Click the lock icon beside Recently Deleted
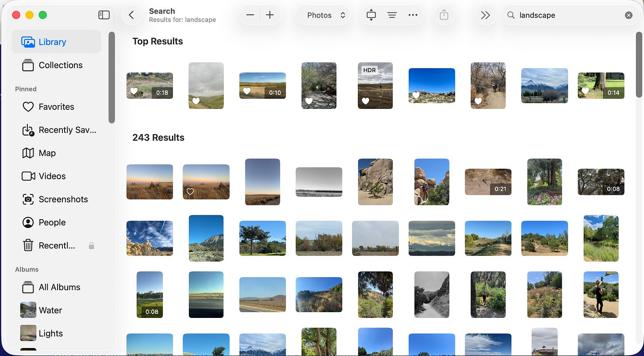The image size is (644, 356). point(92,245)
